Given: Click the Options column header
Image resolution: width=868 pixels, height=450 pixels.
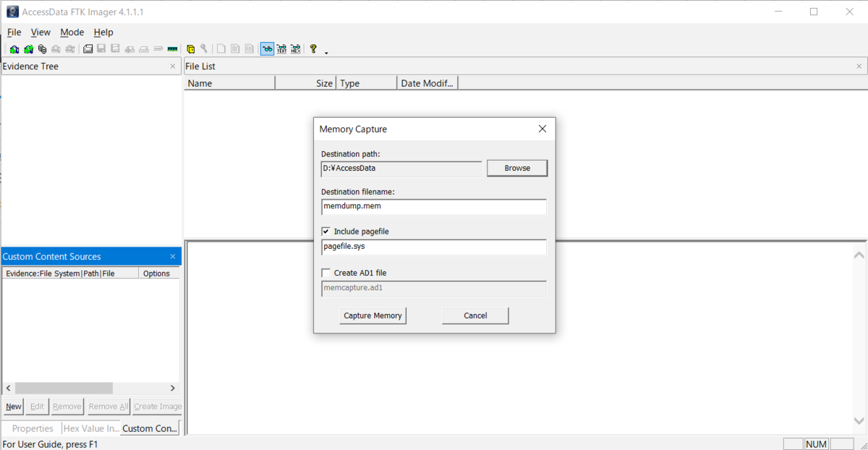Looking at the screenshot, I should pyautogui.click(x=158, y=273).
